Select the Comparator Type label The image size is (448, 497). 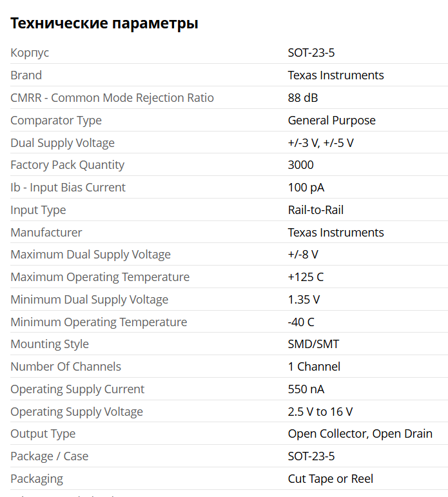pos(56,121)
